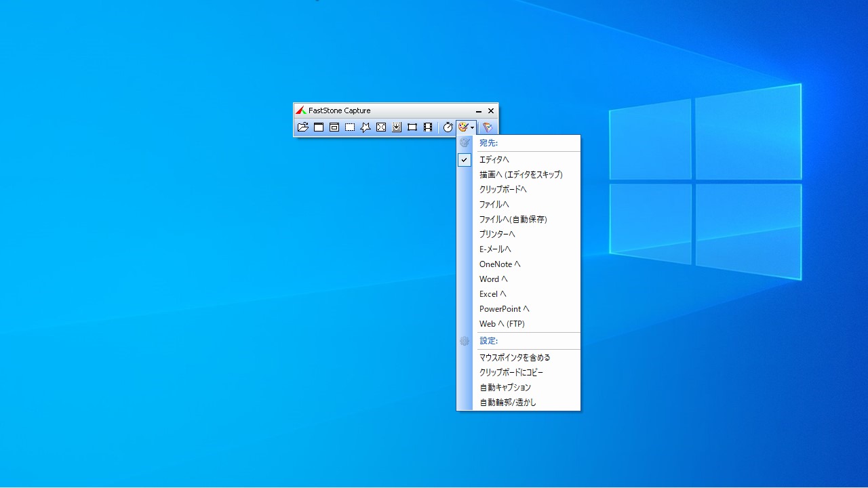Select Capture Rectangular Region tool
Viewport: 868px width, 488px height.
(x=350, y=127)
